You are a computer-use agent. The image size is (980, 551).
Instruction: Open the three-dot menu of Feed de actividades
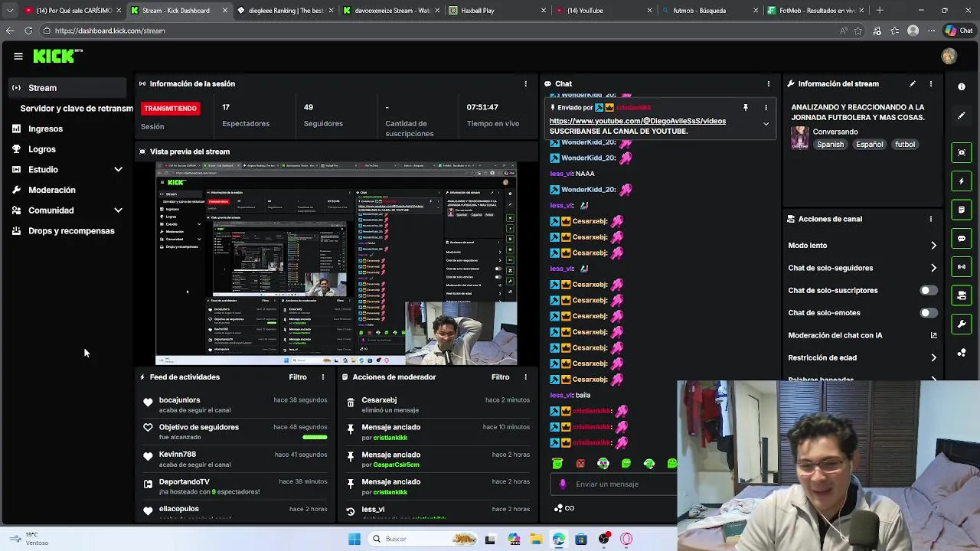[x=322, y=377]
